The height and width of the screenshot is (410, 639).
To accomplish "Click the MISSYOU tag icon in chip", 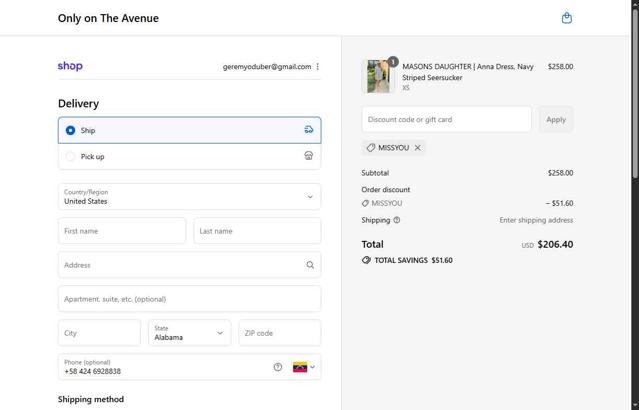I will pos(370,148).
